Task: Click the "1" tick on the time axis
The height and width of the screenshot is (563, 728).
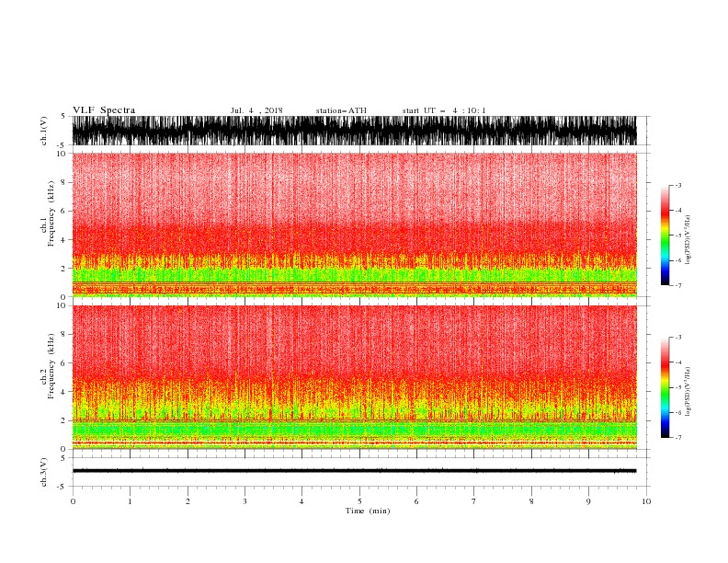Action: click(x=130, y=501)
